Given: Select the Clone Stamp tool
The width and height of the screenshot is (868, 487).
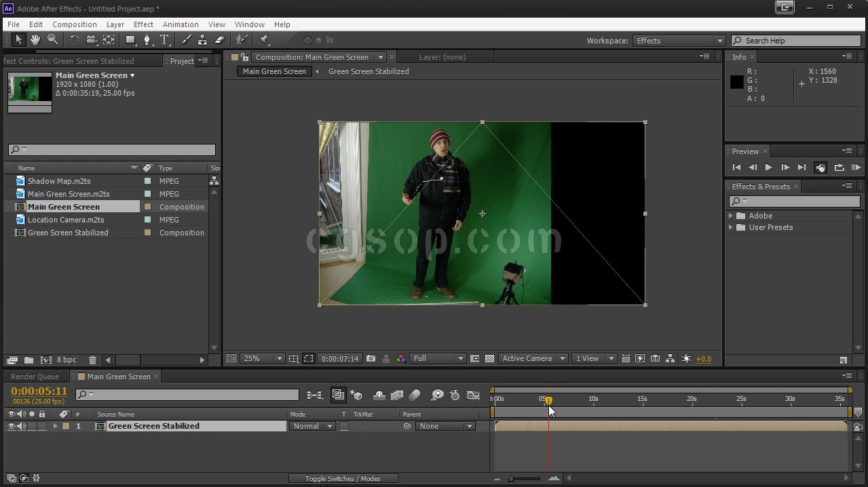Looking at the screenshot, I should click(202, 40).
